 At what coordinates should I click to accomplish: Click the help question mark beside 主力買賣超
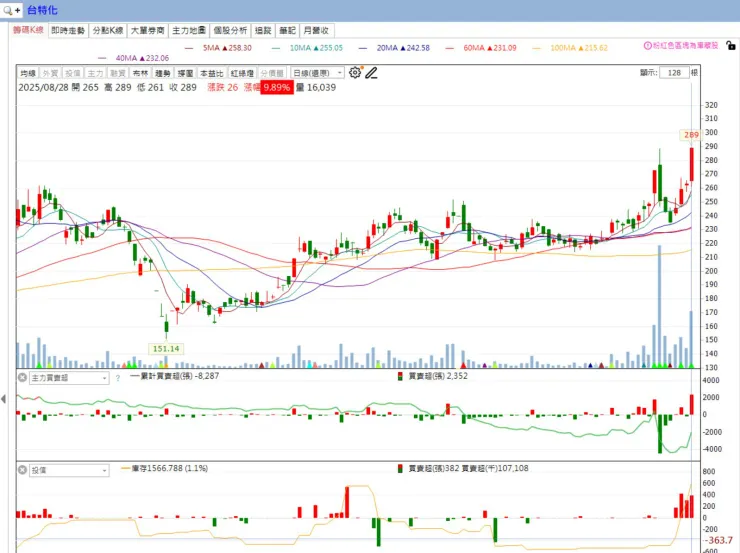tap(118, 378)
